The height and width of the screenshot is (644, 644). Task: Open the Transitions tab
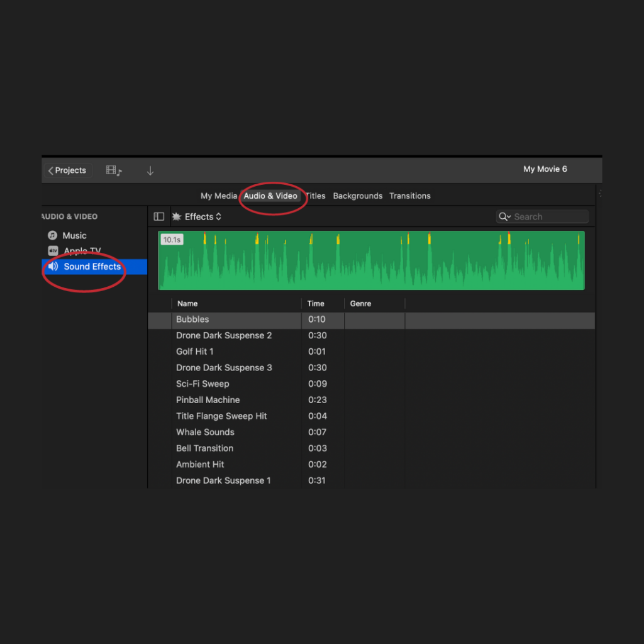(410, 196)
